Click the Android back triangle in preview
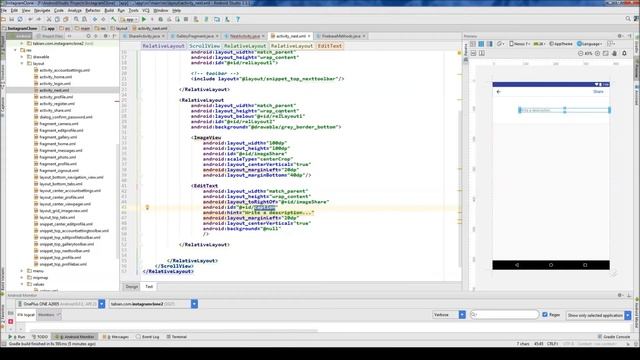Viewport: 640px width, 360px height. click(517, 265)
